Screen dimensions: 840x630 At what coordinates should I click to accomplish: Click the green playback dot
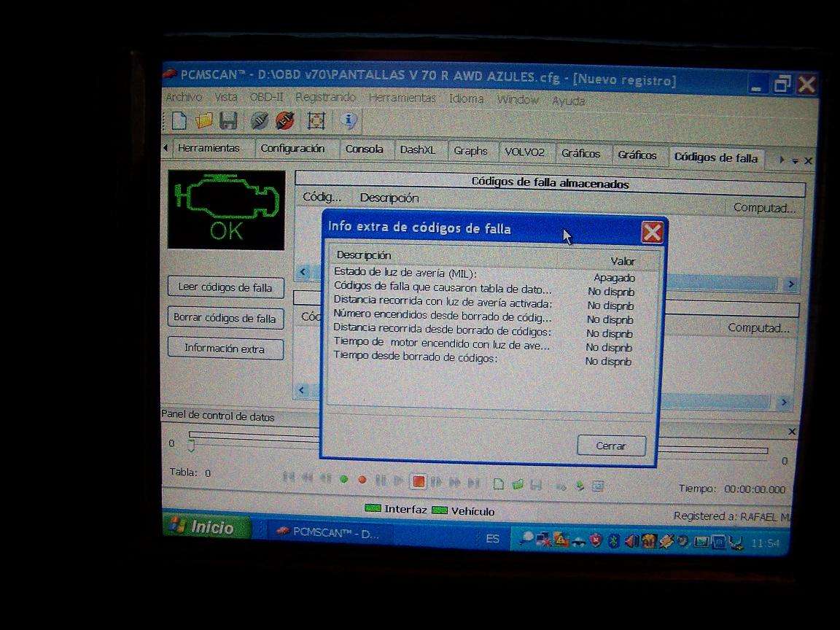pyautogui.click(x=344, y=479)
